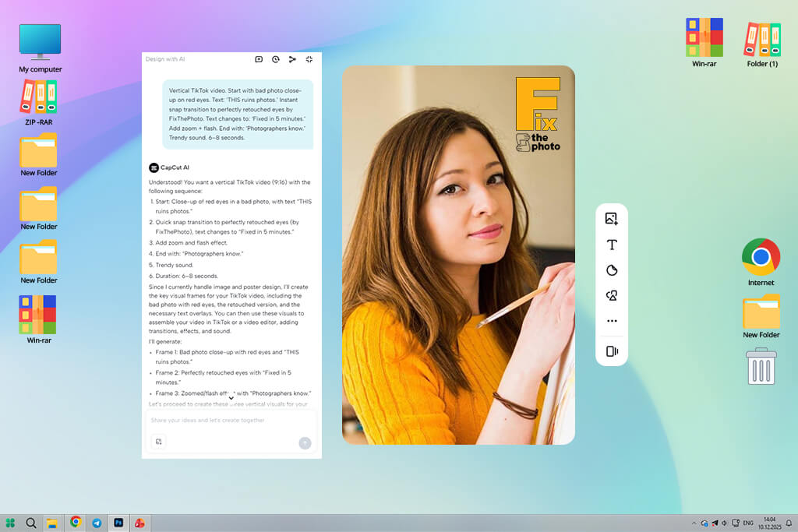The height and width of the screenshot is (532, 798).
Task: Click the add image icon in the floating toolbar
Action: pos(611,219)
